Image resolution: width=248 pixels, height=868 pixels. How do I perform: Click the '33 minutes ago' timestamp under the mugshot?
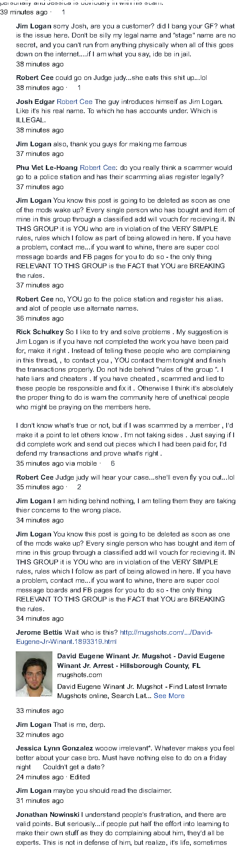[40, 711]
